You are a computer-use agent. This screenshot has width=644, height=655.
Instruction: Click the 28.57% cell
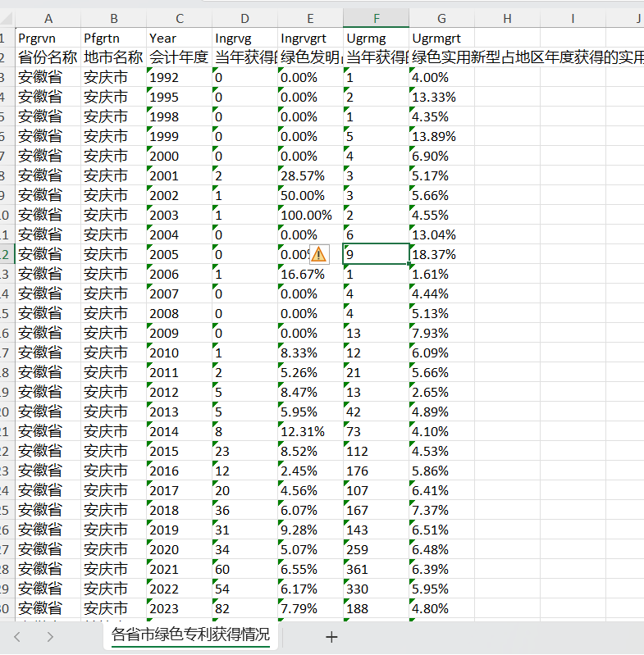tap(310, 176)
